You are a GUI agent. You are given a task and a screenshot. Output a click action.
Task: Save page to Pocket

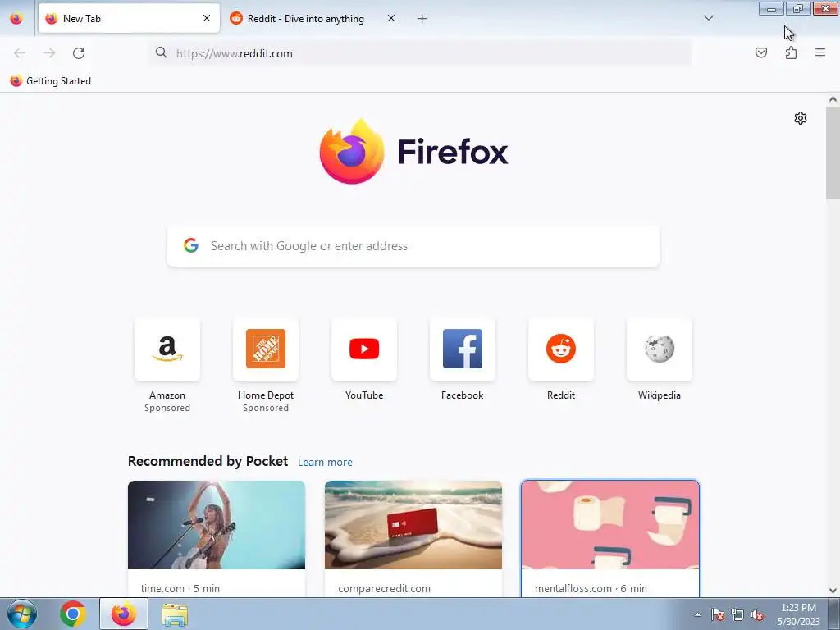761,52
